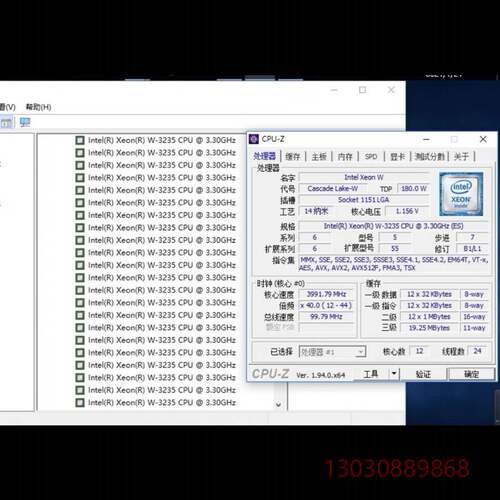Go to the 关于 tab in CPU-Z

(461, 156)
